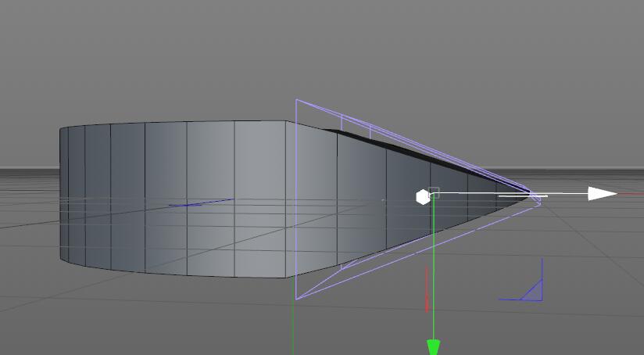The height and width of the screenshot is (355, 644).
Task: Click the small square at the gizmo origin
Action: point(434,192)
